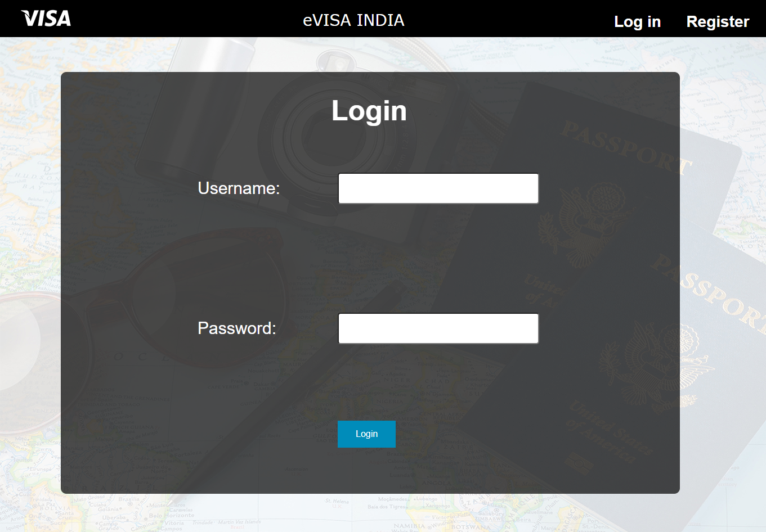Click the Username: label text

point(239,188)
